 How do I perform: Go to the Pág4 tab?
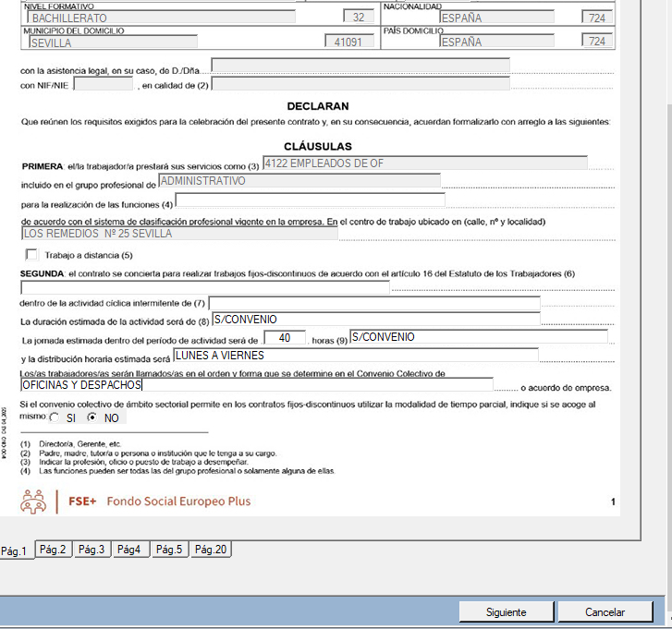pyautogui.click(x=130, y=550)
